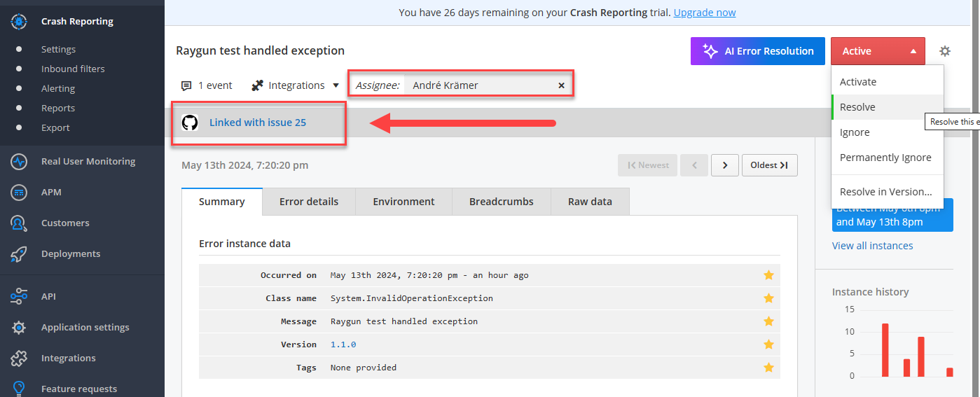The width and height of the screenshot is (980, 397).
Task: Select Activate from status menu
Action: pyautogui.click(x=888, y=82)
